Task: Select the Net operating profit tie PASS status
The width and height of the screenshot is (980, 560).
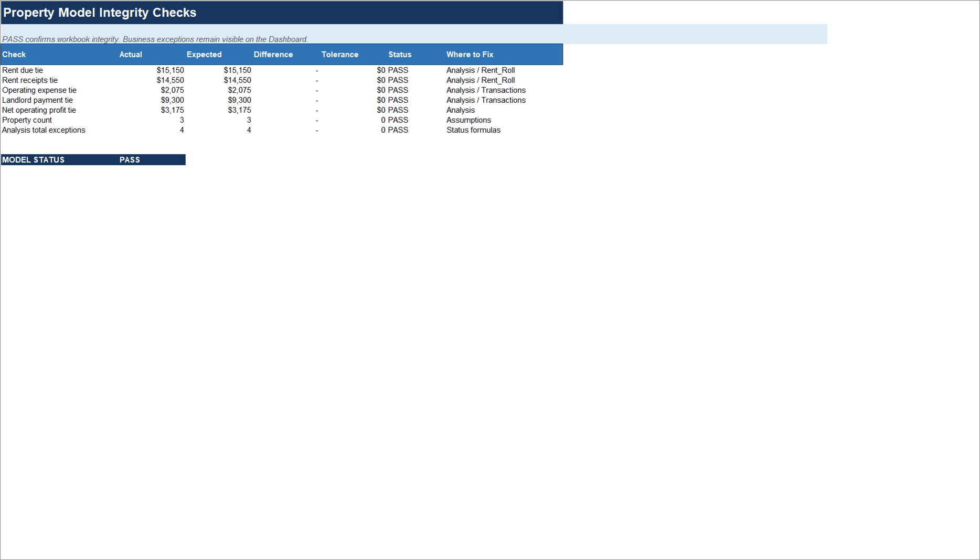Action: (x=398, y=110)
